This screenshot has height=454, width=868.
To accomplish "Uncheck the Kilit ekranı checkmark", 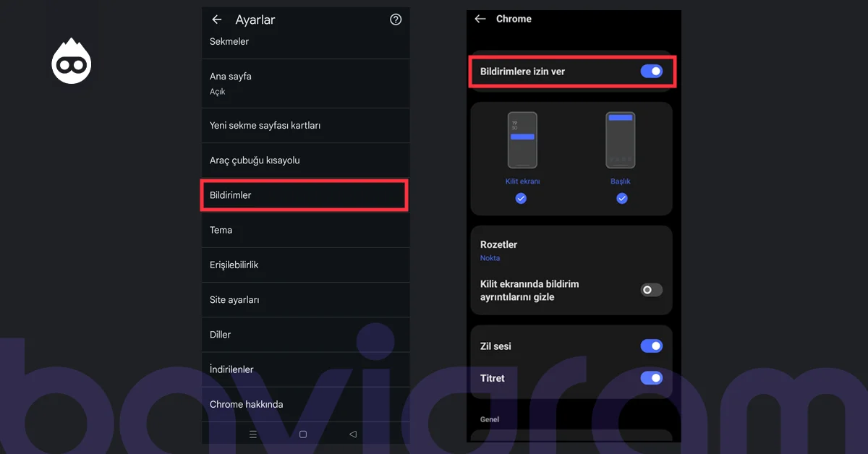I will 521,198.
